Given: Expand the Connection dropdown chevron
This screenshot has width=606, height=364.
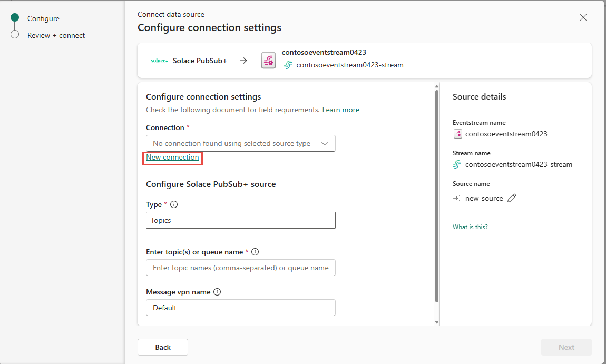Looking at the screenshot, I should [x=325, y=143].
